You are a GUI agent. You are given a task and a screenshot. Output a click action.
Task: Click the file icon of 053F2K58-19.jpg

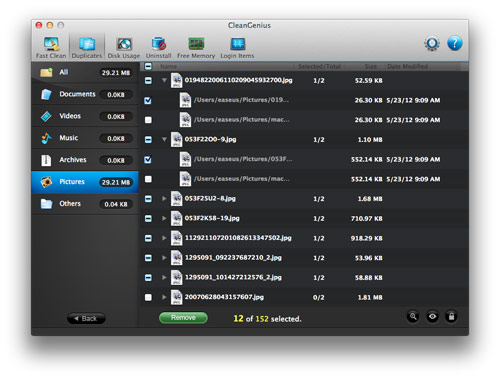(x=176, y=218)
